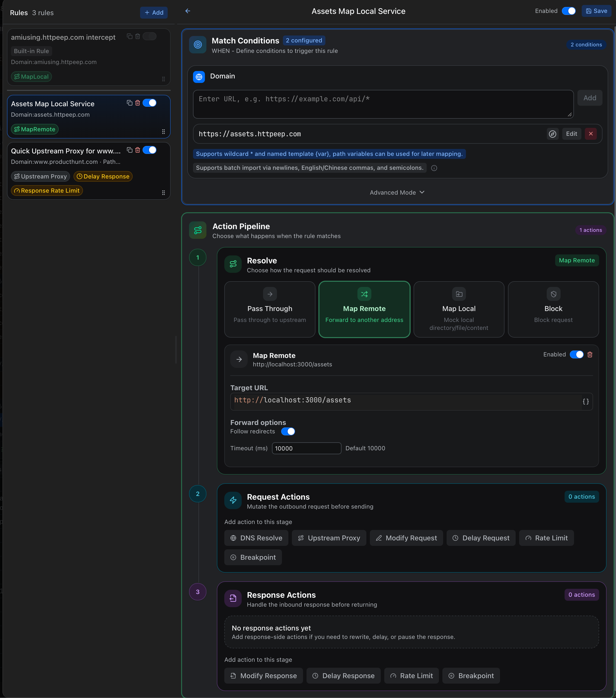
Task: Duplicate the Assets Map Local Service rule
Action: click(129, 103)
